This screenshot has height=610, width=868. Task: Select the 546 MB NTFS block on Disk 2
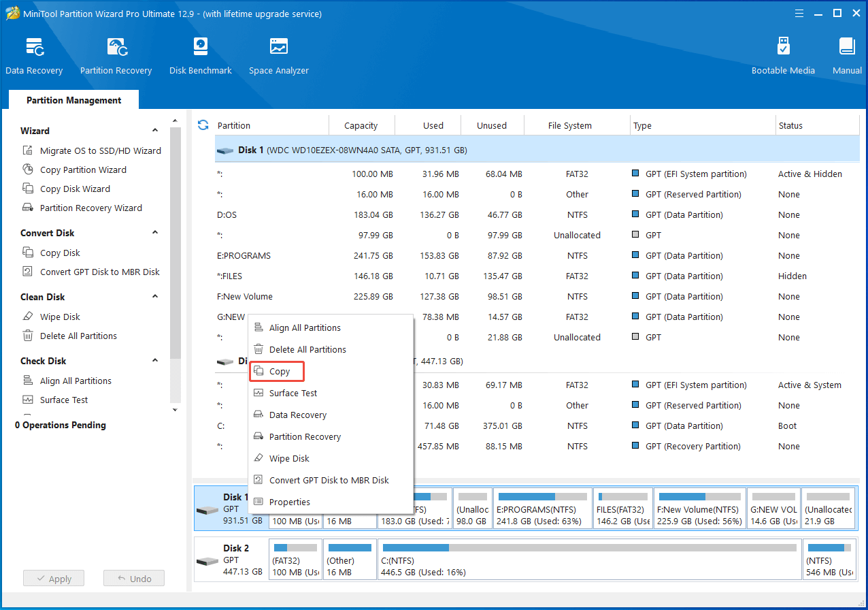[829, 559]
